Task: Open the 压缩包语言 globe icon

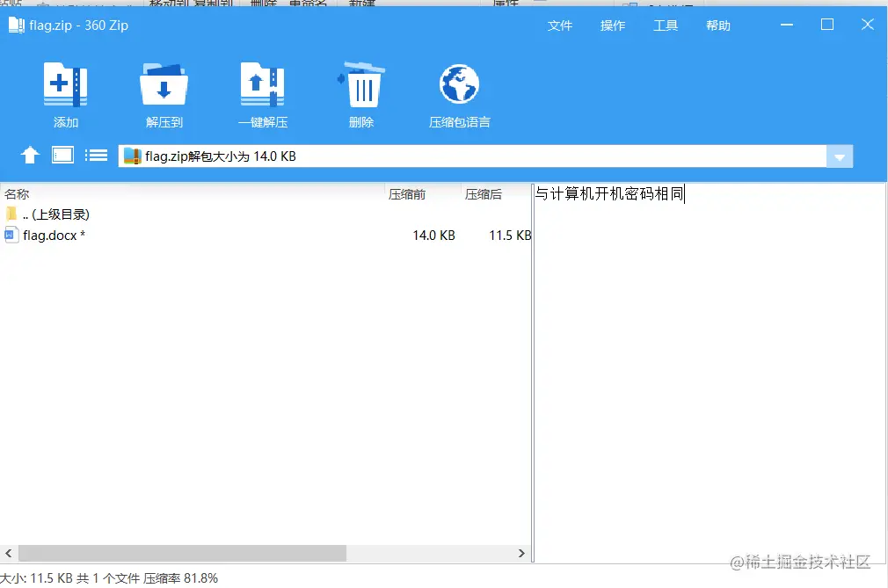Action: 459,84
